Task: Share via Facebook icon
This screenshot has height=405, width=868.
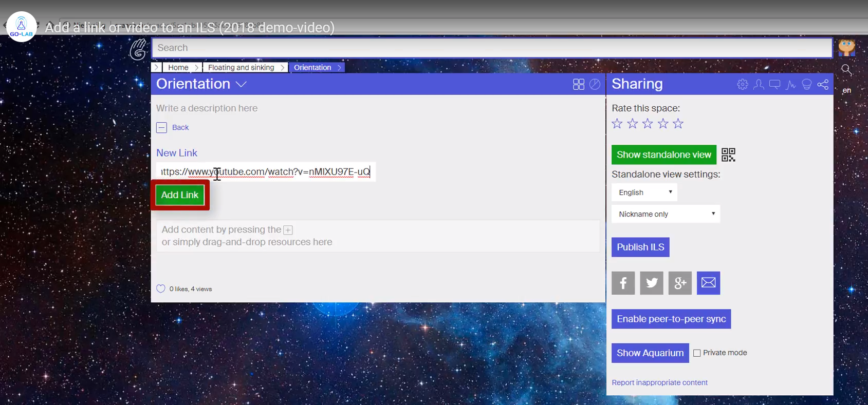Action: pyautogui.click(x=623, y=283)
